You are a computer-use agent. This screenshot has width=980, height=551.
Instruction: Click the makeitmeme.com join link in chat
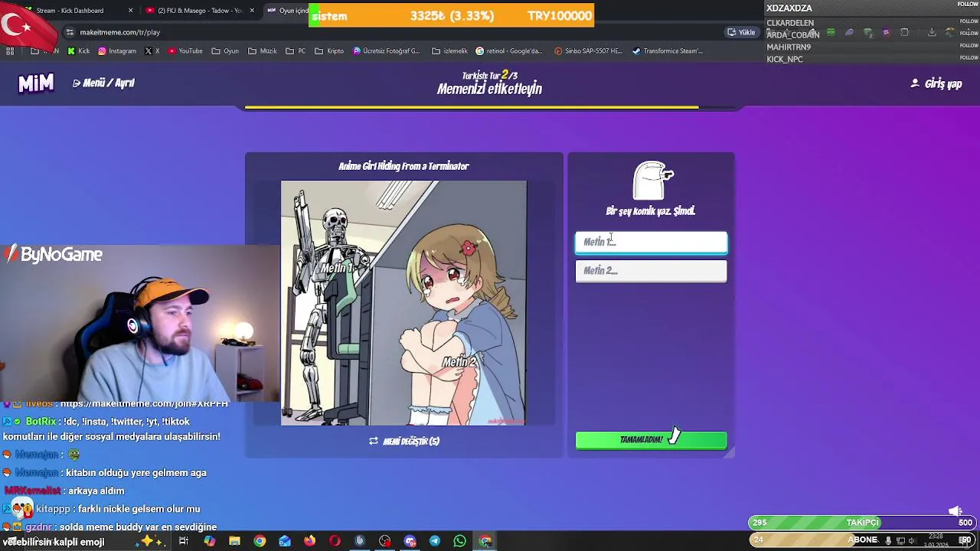pyautogui.click(x=144, y=403)
